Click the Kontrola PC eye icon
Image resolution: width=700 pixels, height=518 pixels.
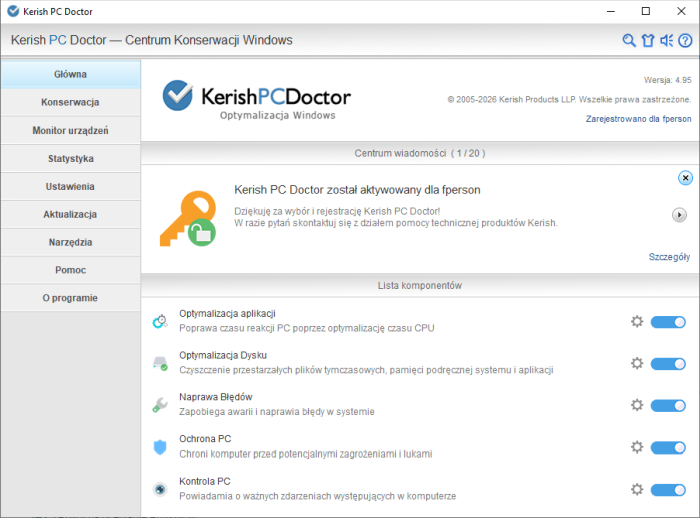[x=160, y=489]
